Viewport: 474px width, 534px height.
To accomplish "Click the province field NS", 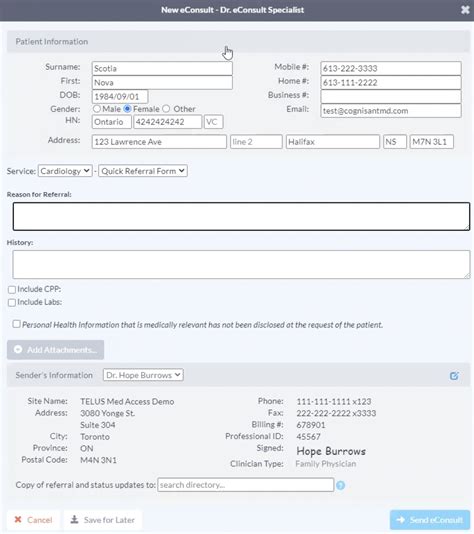I will tap(395, 142).
